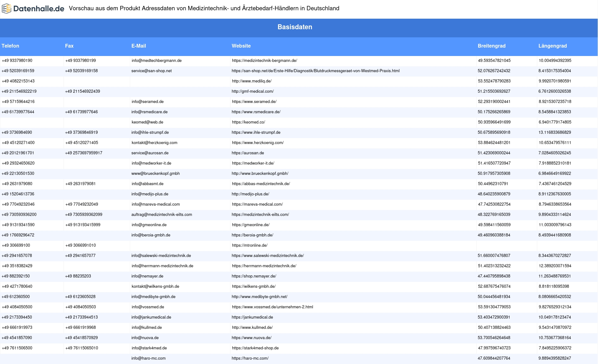
Task: Select latitude value 50.44962310791
Action: pyautogui.click(x=493, y=184)
